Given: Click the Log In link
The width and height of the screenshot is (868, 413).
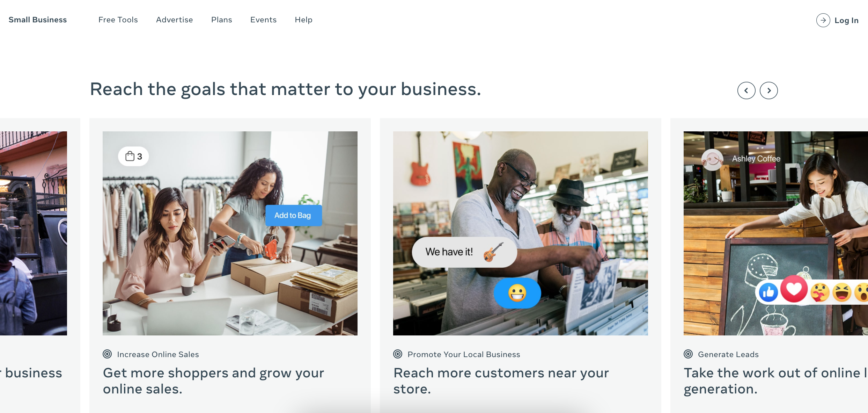Looking at the screenshot, I should pyautogui.click(x=846, y=21).
